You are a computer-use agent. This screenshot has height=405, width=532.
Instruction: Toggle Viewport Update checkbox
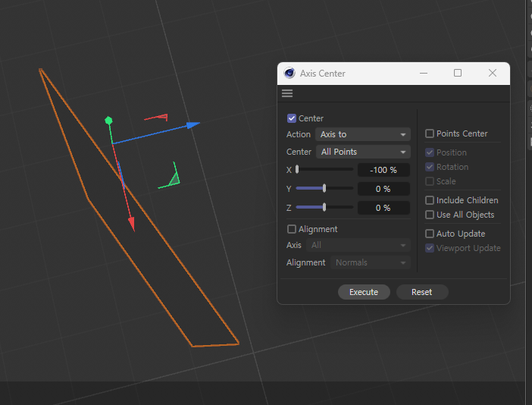point(430,248)
